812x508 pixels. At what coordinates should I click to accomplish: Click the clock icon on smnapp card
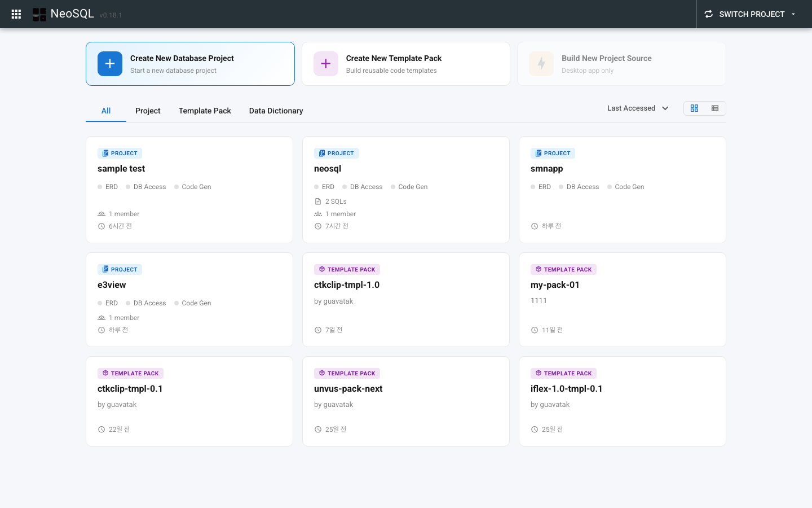tap(534, 226)
